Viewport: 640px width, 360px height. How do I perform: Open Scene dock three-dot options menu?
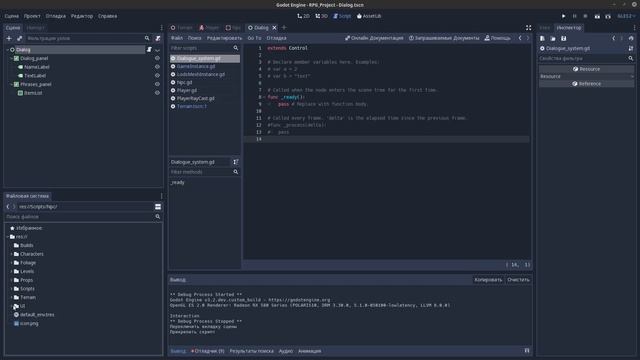(162, 28)
